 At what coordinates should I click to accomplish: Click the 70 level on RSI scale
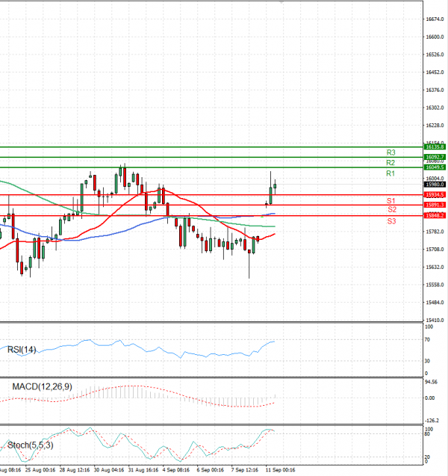(x=427, y=339)
